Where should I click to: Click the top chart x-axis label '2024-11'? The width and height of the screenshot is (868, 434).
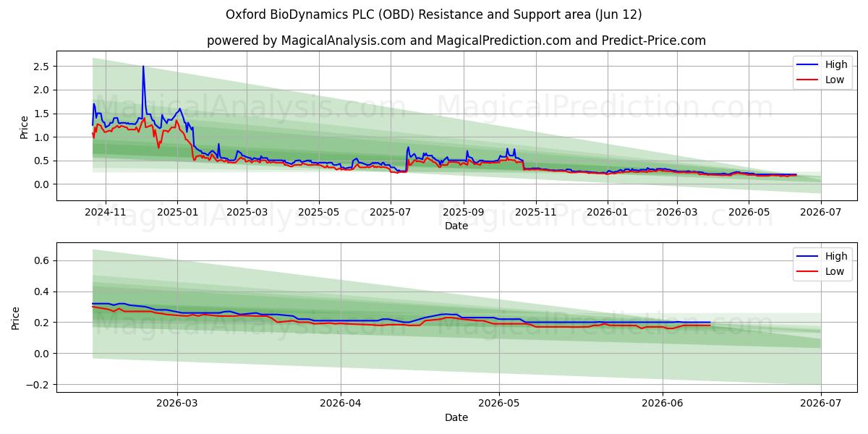click(106, 212)
